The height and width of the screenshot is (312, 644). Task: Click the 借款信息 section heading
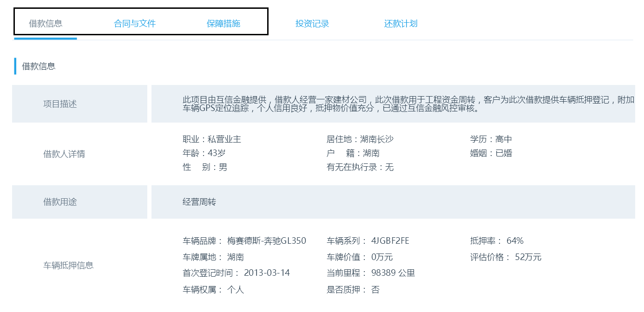(39, 66)
